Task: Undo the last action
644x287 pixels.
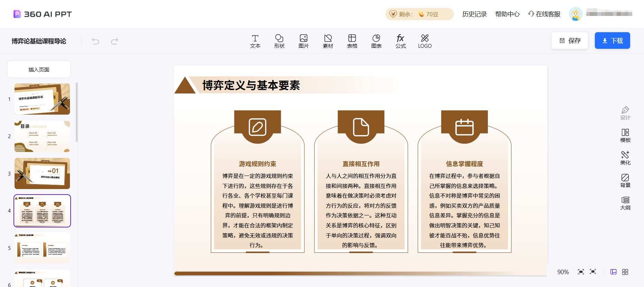Action: click(96, 41)
